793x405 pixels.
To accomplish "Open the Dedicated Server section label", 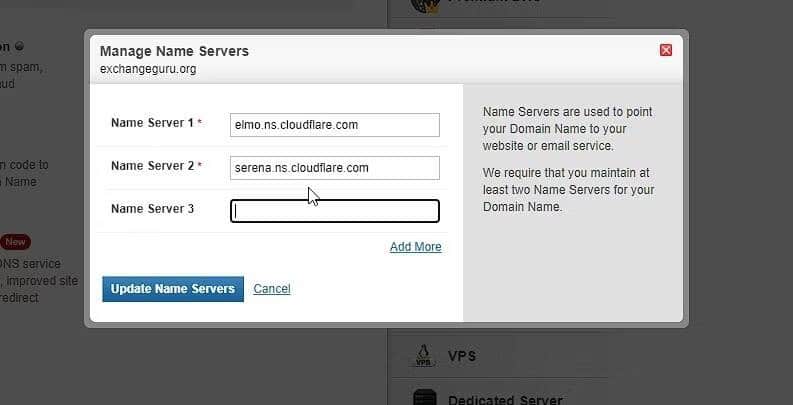I will (x=505, y=400).
